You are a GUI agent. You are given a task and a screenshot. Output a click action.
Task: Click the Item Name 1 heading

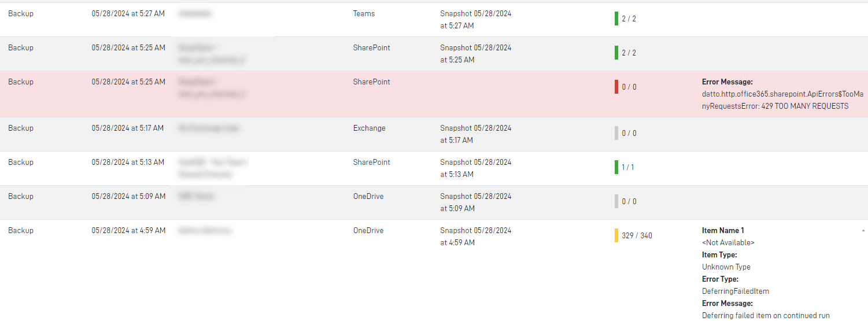(723, 230)
